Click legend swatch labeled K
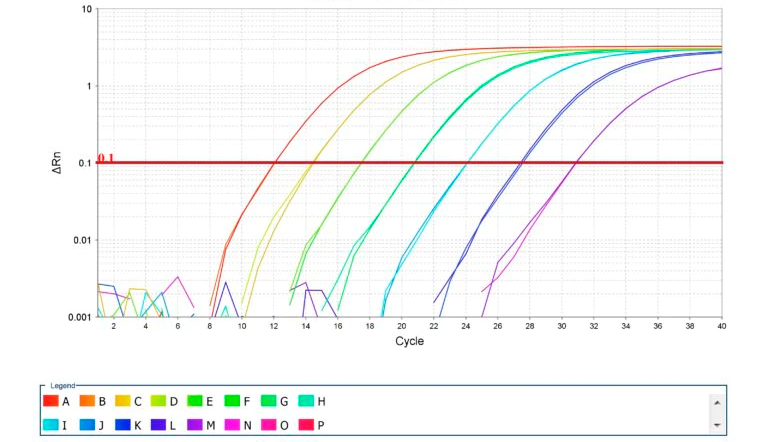Viewport: 768px width, 442px height. (122, 425)
